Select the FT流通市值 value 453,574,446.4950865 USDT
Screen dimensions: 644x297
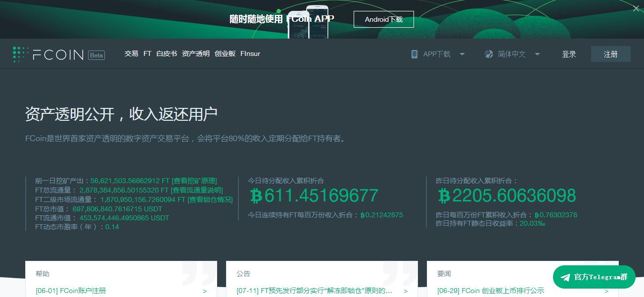pyautogui.click(x=124, y=218)
